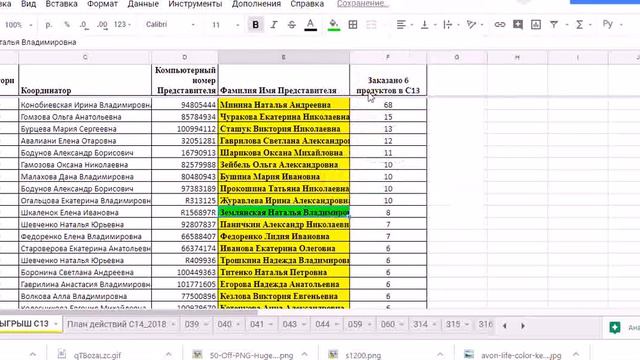Open zoom 100% dropdown
640x360 pixels.
[18, 25]
